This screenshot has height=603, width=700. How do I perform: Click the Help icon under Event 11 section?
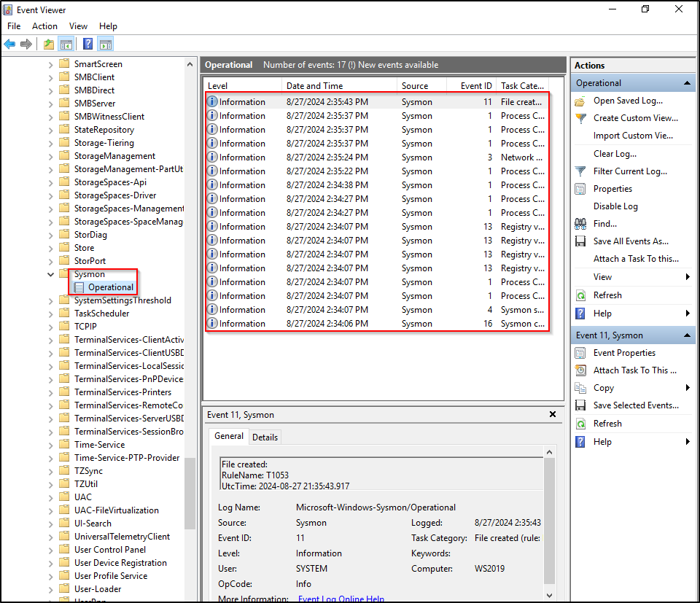pos(580,442)
